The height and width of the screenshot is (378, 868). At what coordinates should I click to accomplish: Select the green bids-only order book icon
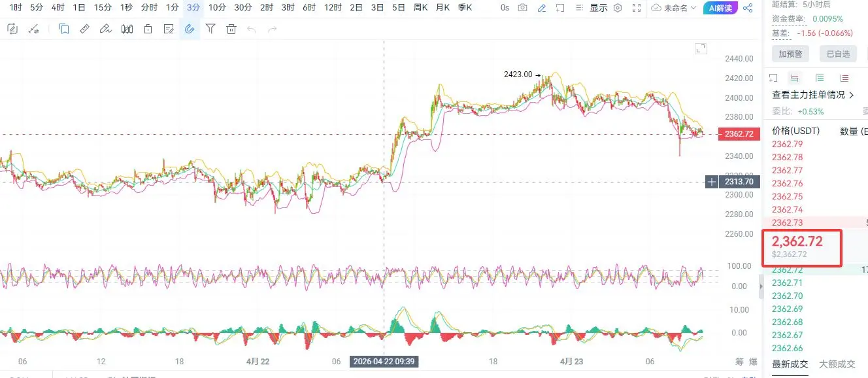(x=820, y=78)
